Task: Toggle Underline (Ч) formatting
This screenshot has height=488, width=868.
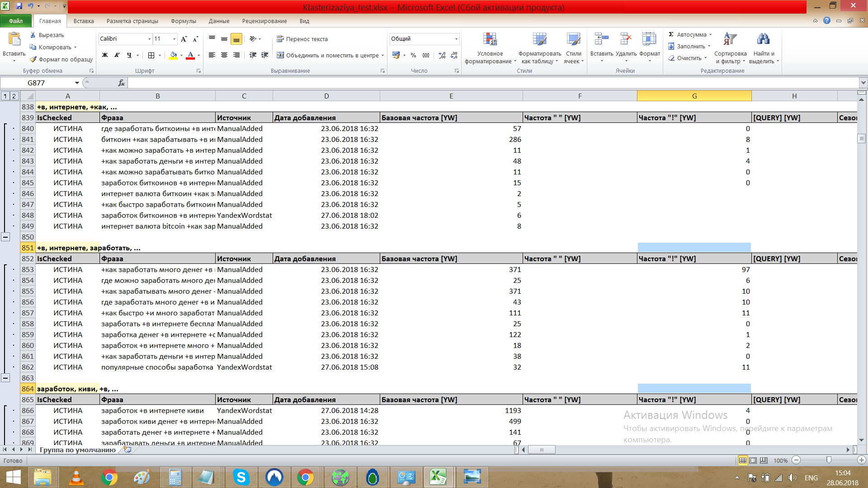Action: [129, 55]
